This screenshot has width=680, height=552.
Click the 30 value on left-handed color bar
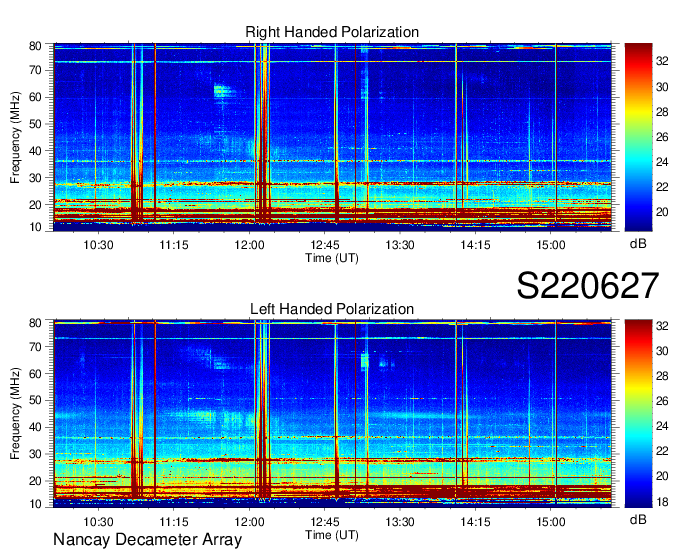(662, 351)
